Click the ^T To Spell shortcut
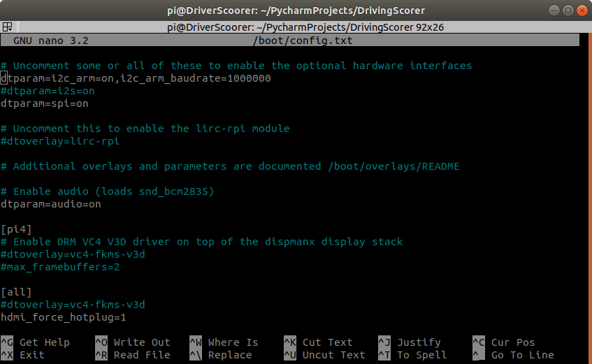The height and width of the screenshot is (364, 592). (412, 355)
